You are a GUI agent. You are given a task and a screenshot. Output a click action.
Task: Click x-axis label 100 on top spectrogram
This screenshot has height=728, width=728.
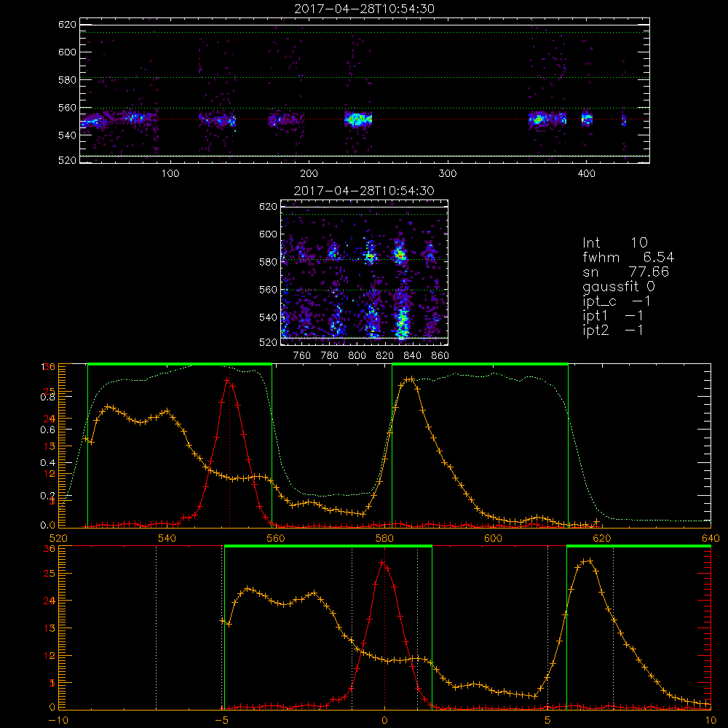[170, 174]
